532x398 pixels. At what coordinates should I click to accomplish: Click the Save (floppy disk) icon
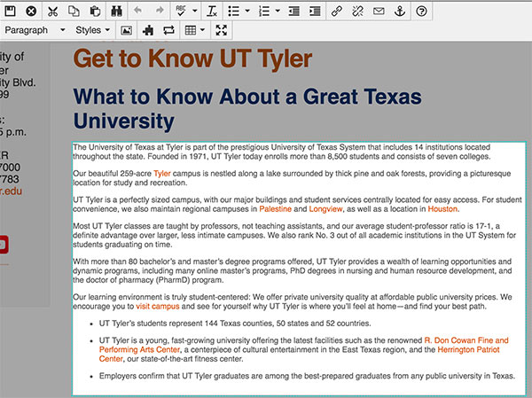tap(10, 12)
